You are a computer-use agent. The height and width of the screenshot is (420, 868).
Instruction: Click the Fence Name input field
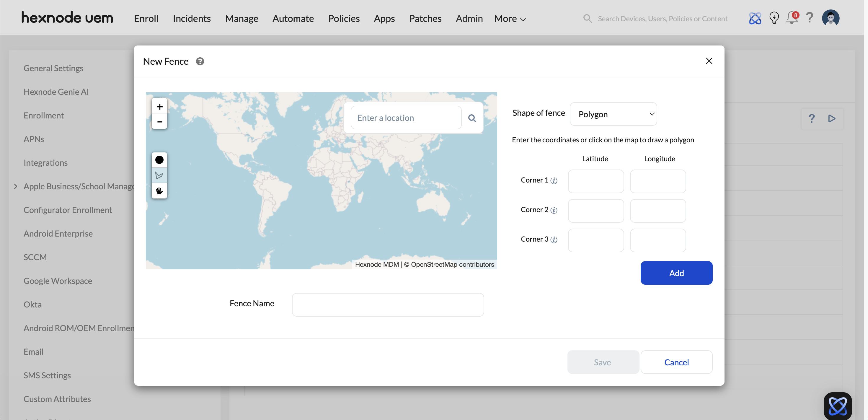point(387,305)
